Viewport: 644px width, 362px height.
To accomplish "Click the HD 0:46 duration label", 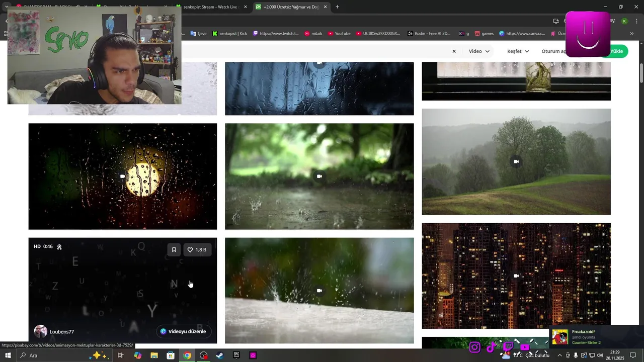I will point(43,247).
